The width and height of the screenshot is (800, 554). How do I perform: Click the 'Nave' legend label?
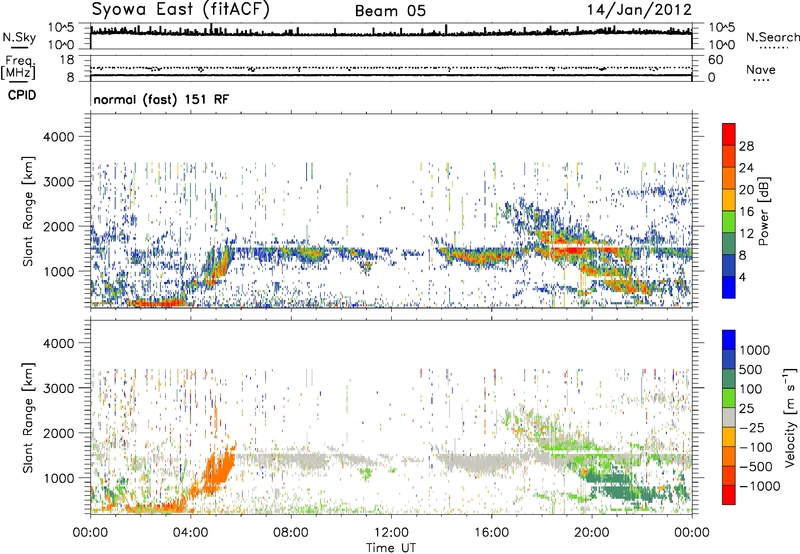(x=761, y=69)
